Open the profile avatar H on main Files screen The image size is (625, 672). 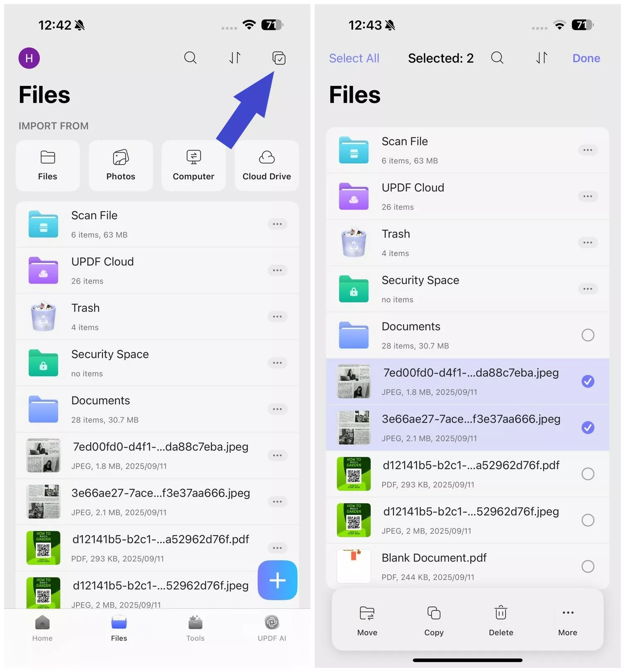(x=29, y=58)
